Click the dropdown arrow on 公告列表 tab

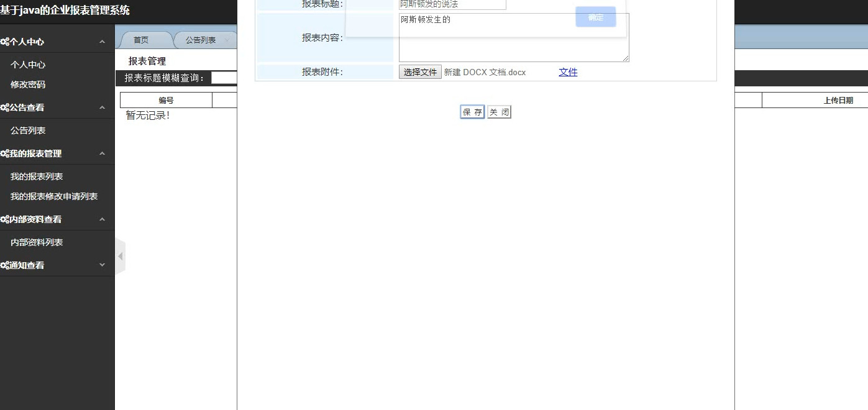click(227, 40)
